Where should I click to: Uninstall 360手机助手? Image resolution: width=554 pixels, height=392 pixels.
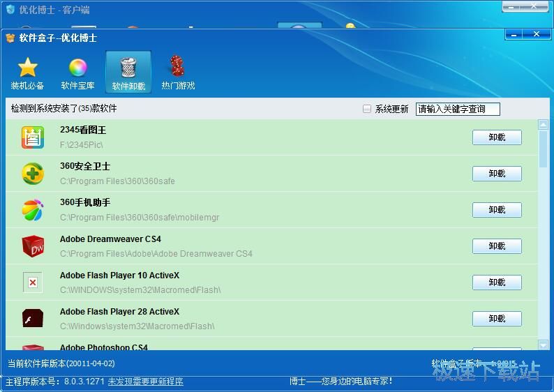(x=497, y=210)
